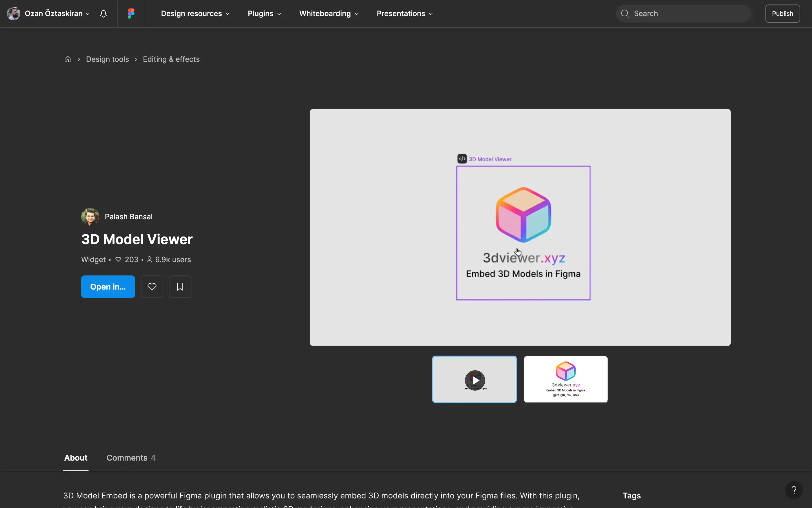Click the 3D Model Viewer title
The image size is (812, 508).
pos(137,239)
